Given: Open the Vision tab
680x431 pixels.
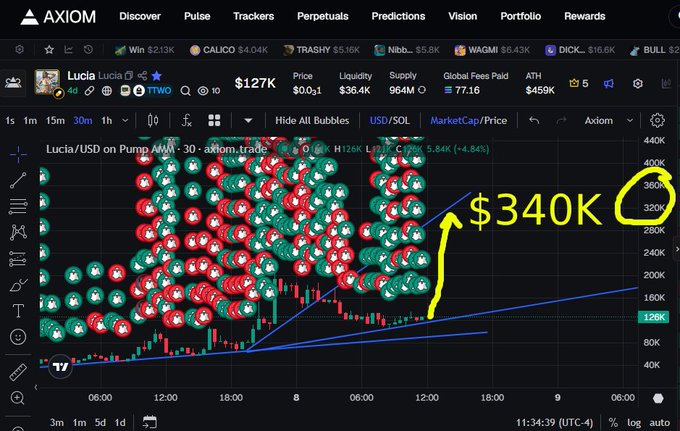Looking at the screenshot, I should [x=462, y=16].
